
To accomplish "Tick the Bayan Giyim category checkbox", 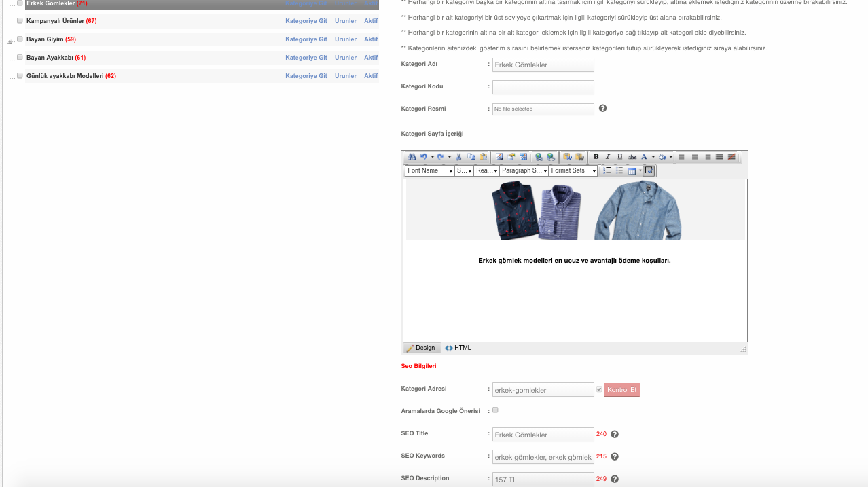I will click(20, 39).
